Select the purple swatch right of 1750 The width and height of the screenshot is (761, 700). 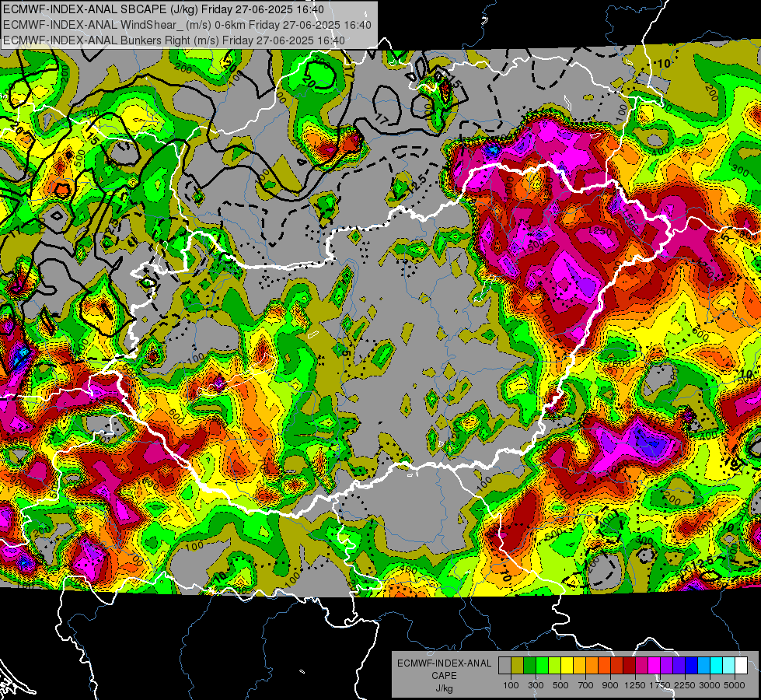(x=666, y=666)
